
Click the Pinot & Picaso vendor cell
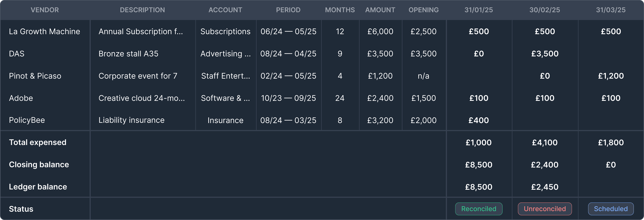(x=35, y=76)
